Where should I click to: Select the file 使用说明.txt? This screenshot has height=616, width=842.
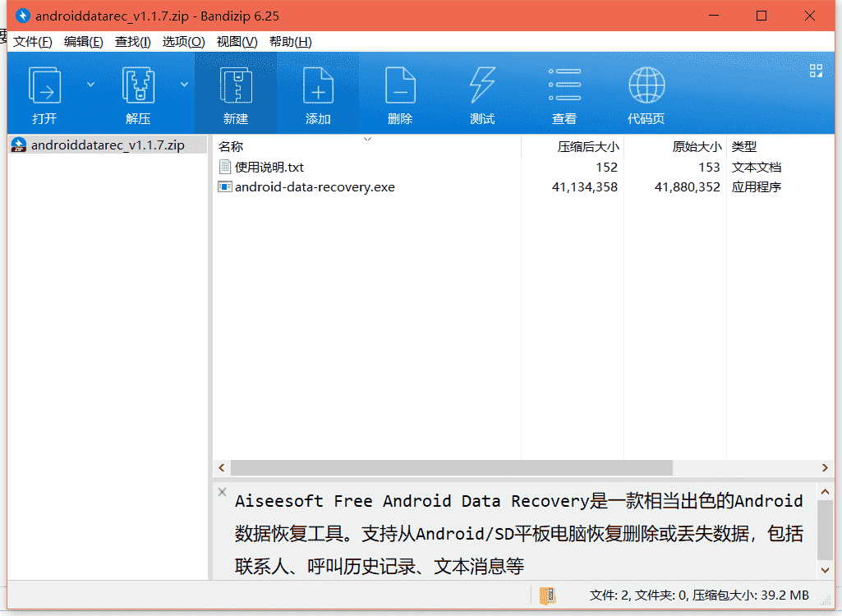click(269, 167)
